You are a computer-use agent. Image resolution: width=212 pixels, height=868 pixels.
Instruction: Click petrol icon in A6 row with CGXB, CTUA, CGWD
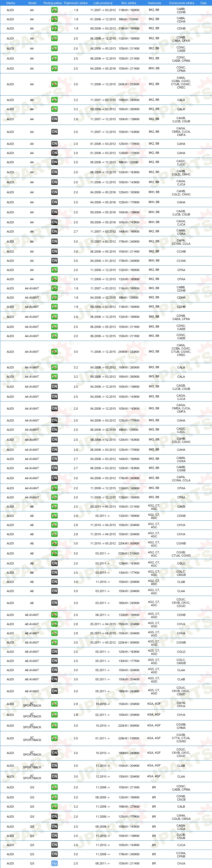(x=54, y=553)
